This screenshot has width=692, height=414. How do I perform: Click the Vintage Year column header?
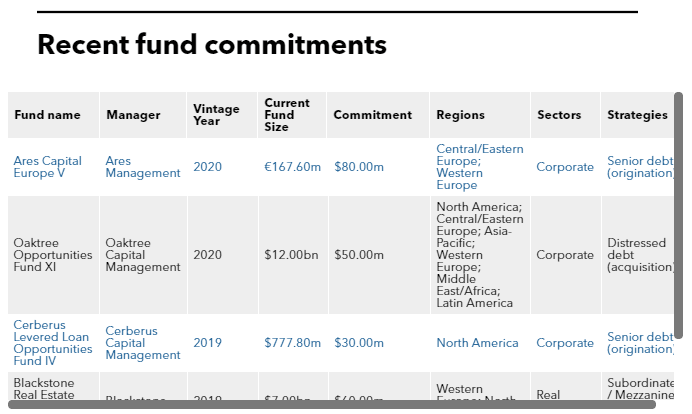click(x=222, y=115)
